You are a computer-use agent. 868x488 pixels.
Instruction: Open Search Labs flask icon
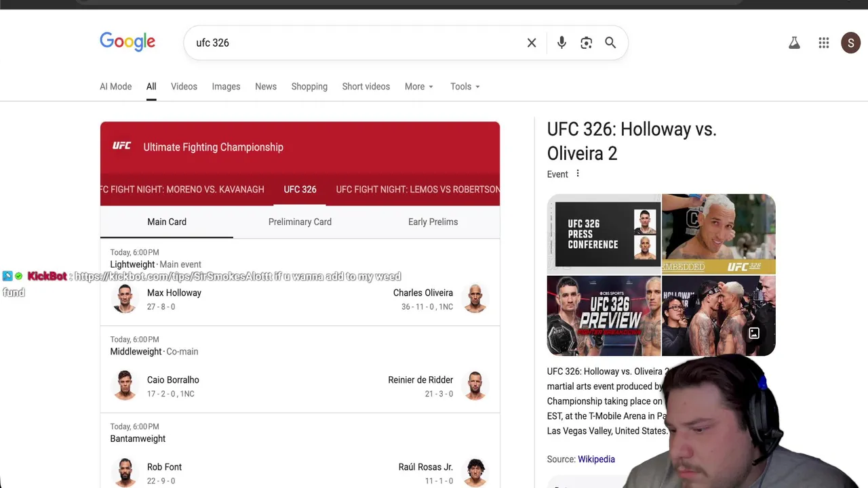[794, 43]
